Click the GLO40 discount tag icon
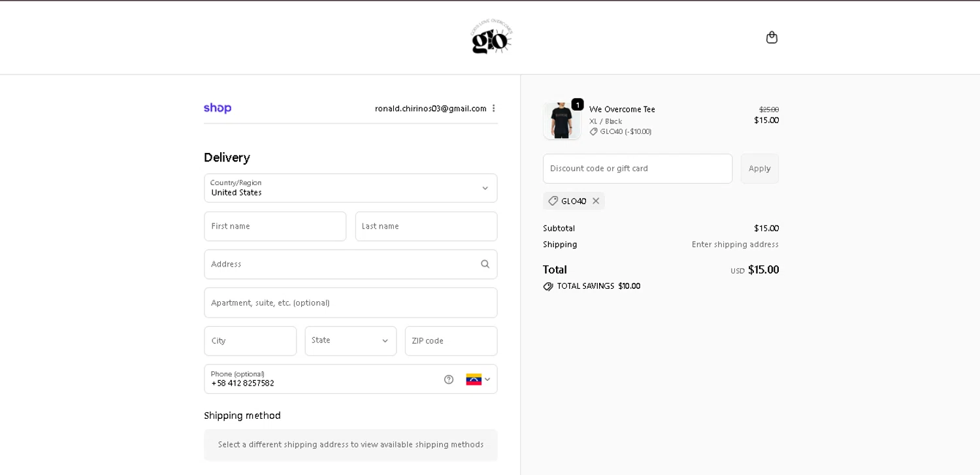The height and width of the screenshot is (475, 980). tap(553, 201)
